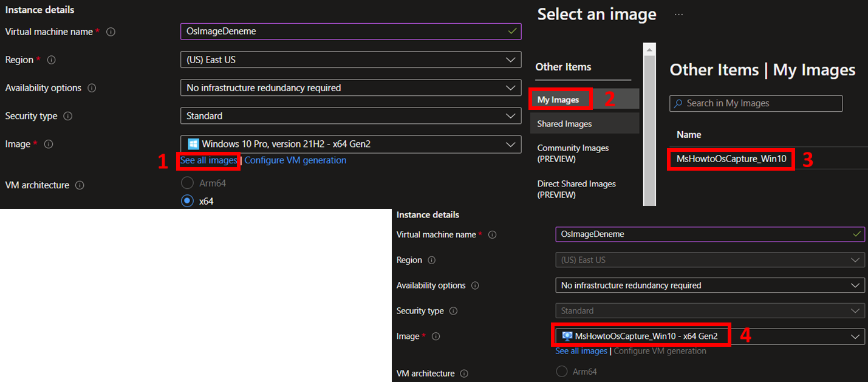Viewport: 868px width, 382px height.
Task: Click info icon beside disabled Security type field
Action: coord(453,311)
